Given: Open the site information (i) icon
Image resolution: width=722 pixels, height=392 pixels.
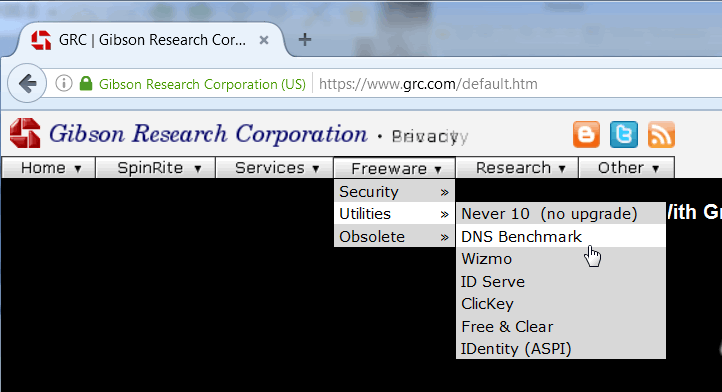Looking at the screenshot, I should click(64, 83).
